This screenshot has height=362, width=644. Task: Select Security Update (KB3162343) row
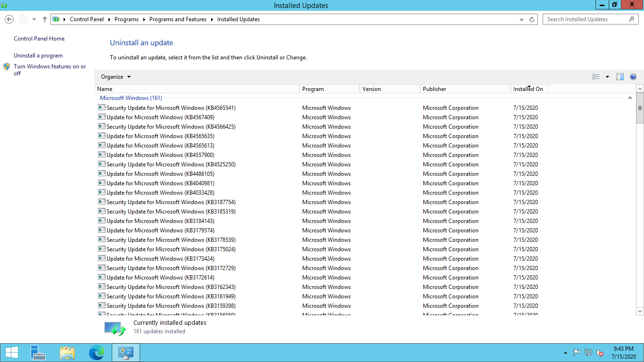click(x=321, y=287)
